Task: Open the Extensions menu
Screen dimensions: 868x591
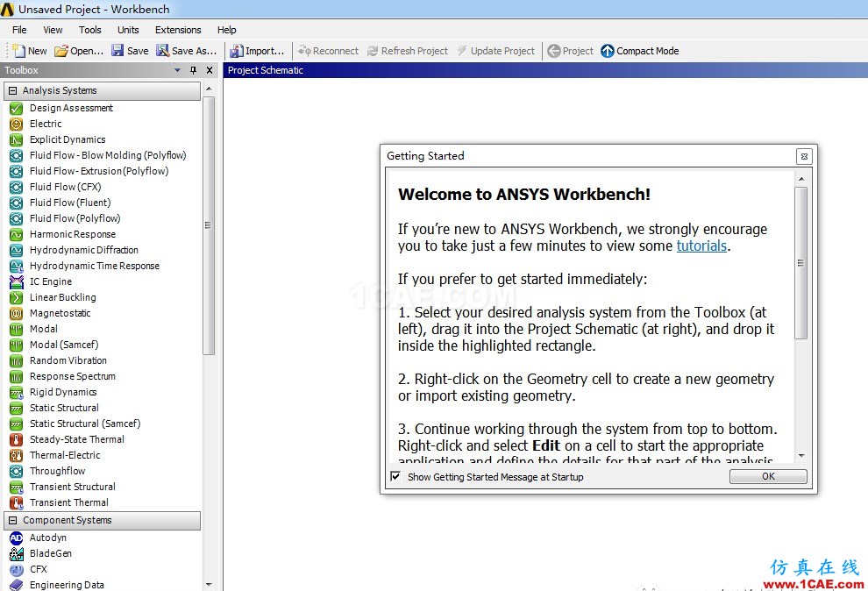Action: pyautogui.click(x=178, y=30)
